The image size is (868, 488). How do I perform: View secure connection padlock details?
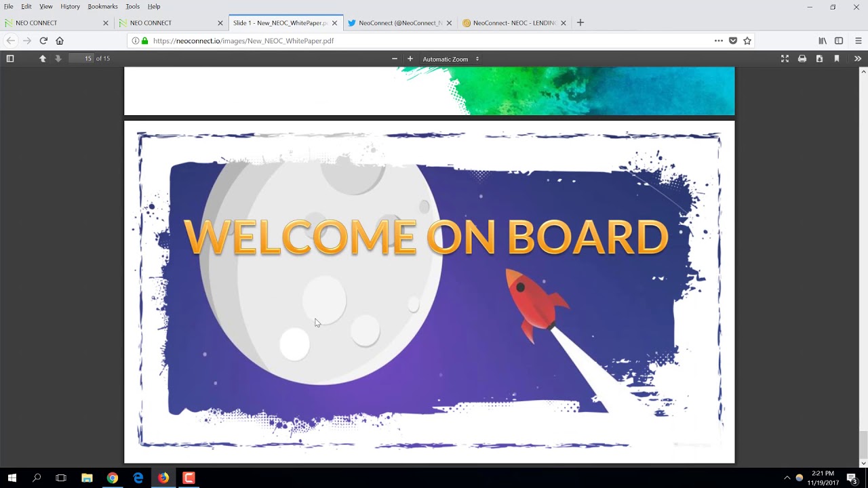(x=144, y=41)
